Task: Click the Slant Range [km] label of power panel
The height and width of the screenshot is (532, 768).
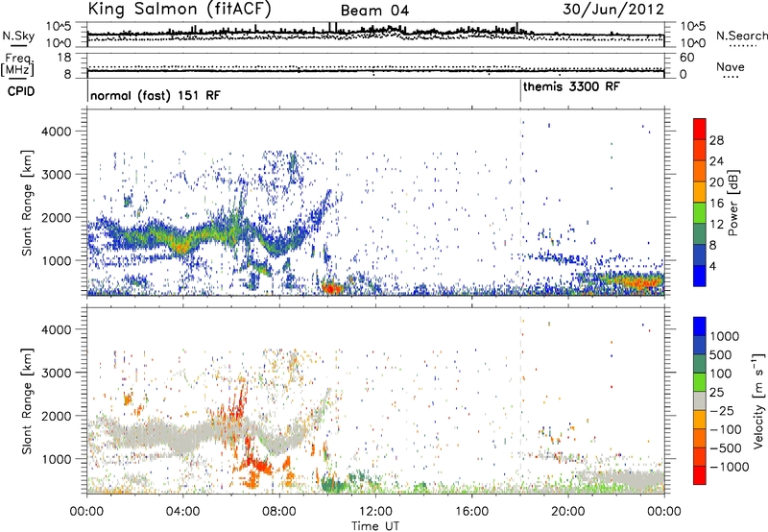Action: [x=27, y=203]
